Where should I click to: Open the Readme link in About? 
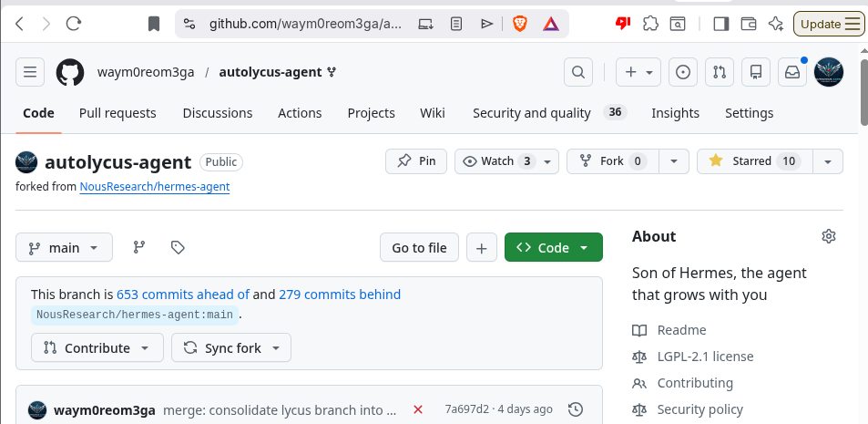coord(681,330)
